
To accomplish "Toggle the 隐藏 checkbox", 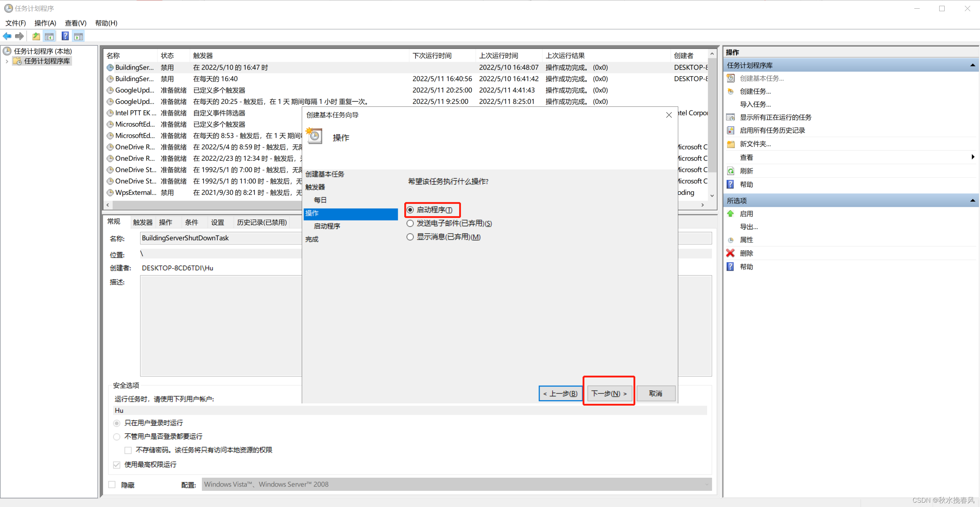I will pyautogui.click(x=112, y=485).
